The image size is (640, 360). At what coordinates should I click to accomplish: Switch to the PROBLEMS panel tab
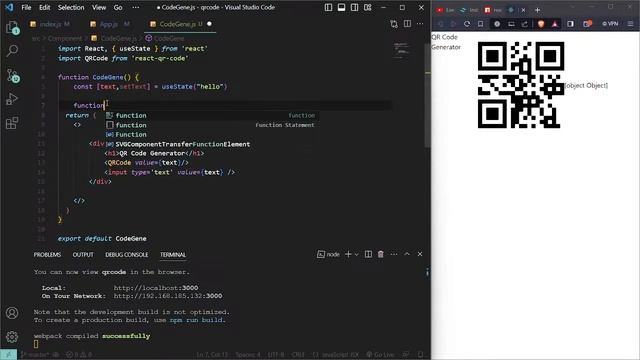(x=47, y=254)
